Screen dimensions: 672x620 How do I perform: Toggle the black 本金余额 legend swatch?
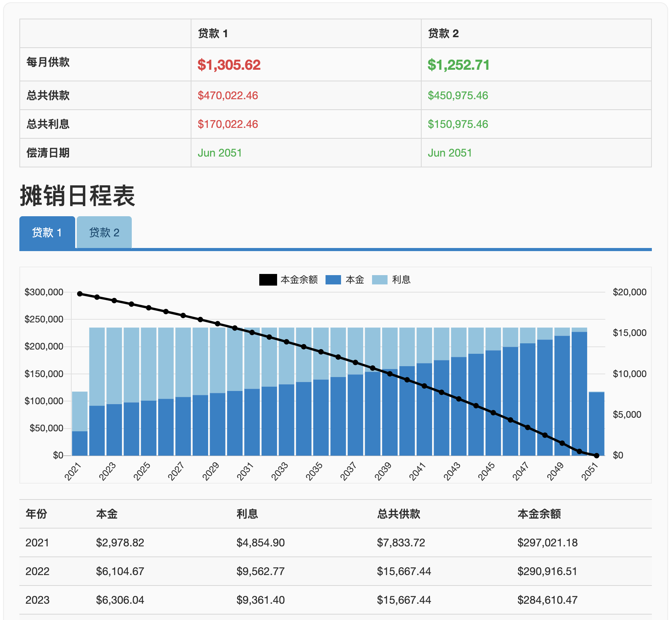tap(268, 280)
